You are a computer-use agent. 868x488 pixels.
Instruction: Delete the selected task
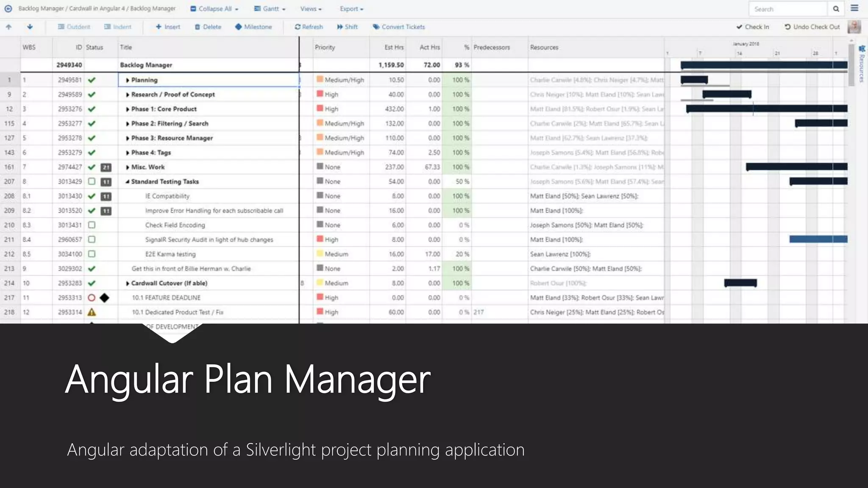(208, 27)
